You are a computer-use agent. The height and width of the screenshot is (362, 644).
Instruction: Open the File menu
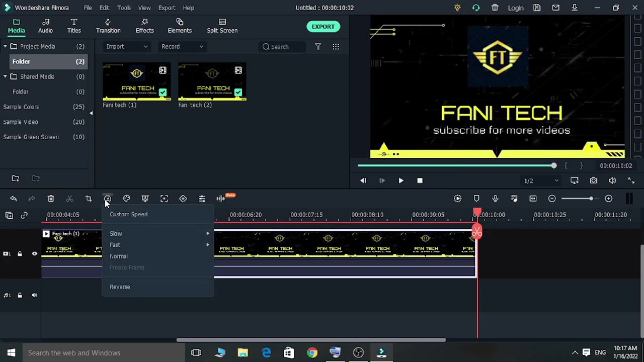[x=88, y=8]
